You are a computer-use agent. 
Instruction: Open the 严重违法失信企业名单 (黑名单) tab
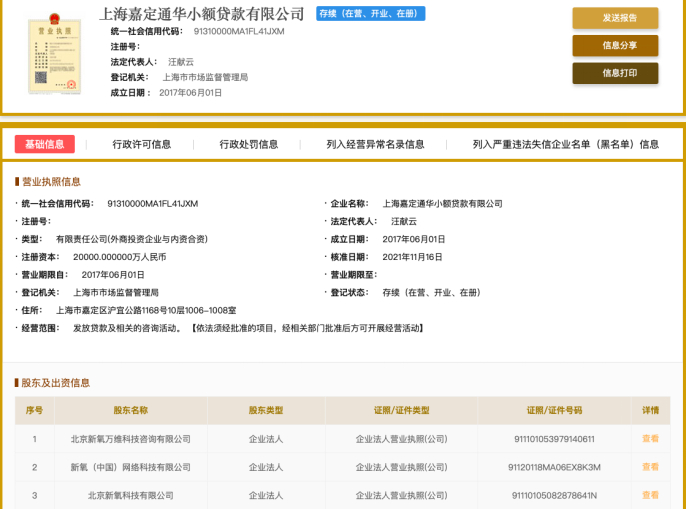click(566, 144)
